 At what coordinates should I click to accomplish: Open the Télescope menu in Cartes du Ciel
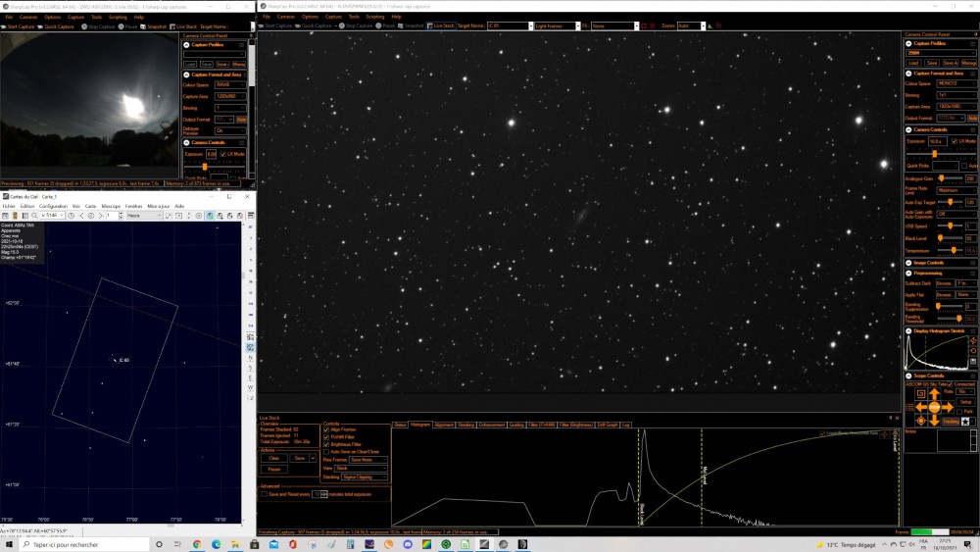[111, 206]
